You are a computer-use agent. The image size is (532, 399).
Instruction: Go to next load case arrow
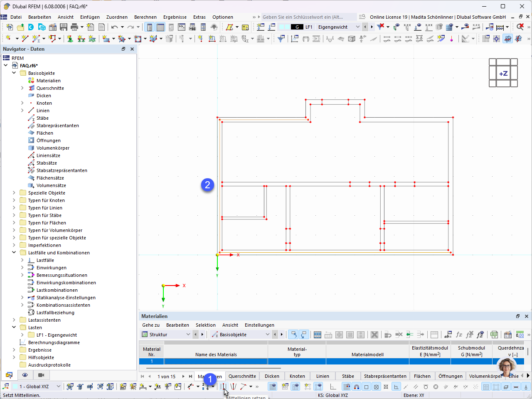(372, 27)
